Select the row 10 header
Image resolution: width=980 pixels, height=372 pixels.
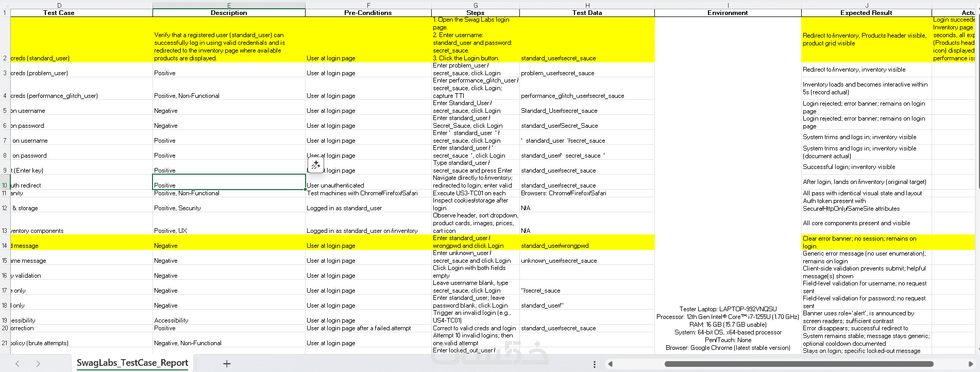point(5,182)
